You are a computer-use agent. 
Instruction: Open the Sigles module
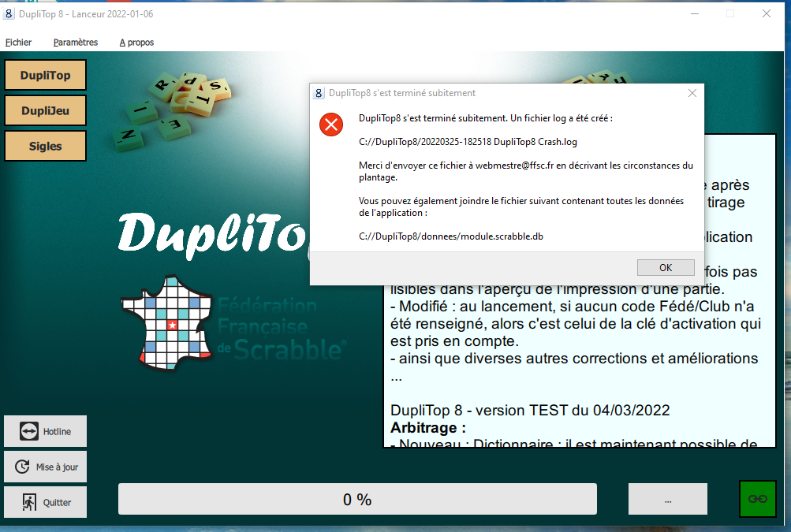tap(46, 146)
